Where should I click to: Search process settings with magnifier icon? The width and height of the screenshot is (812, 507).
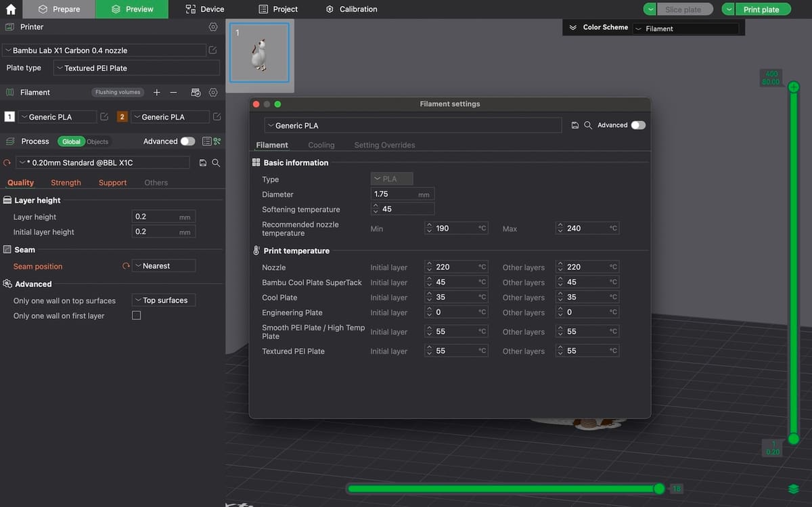(216, 162)
